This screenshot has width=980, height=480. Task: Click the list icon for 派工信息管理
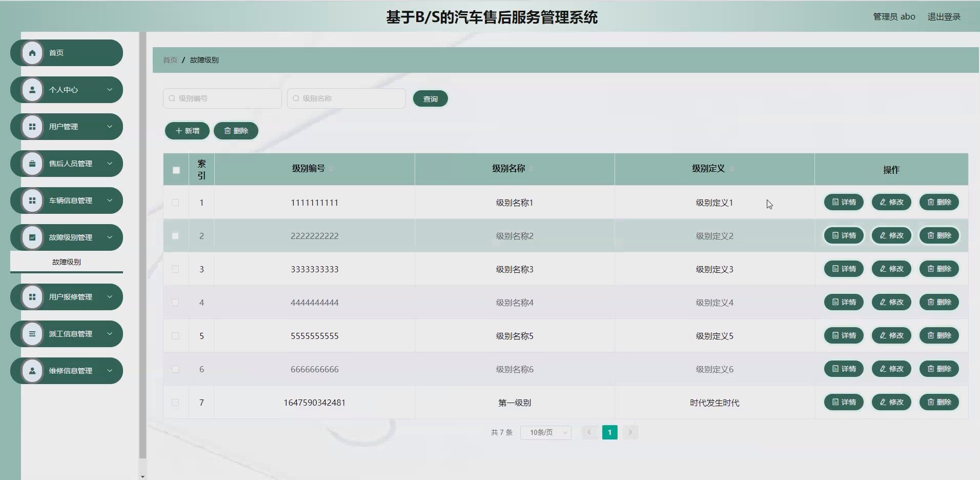[32, 334]
